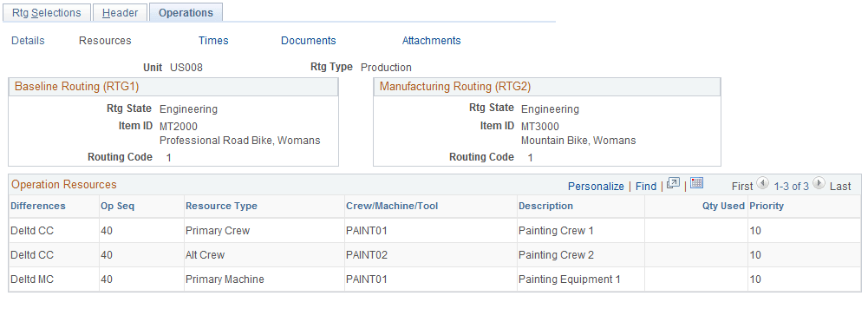Click PAINT01 in the Primary Crew row

coord(367,231)
